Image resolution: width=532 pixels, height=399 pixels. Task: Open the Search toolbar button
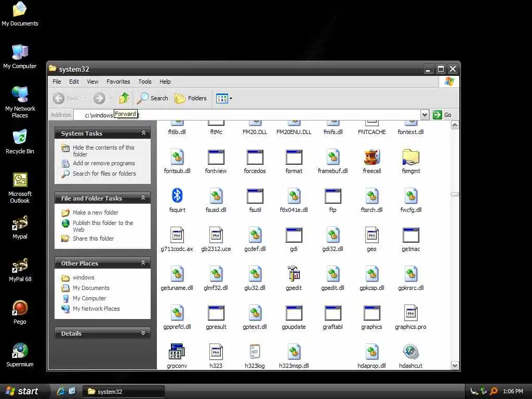[x=153, y=98]
